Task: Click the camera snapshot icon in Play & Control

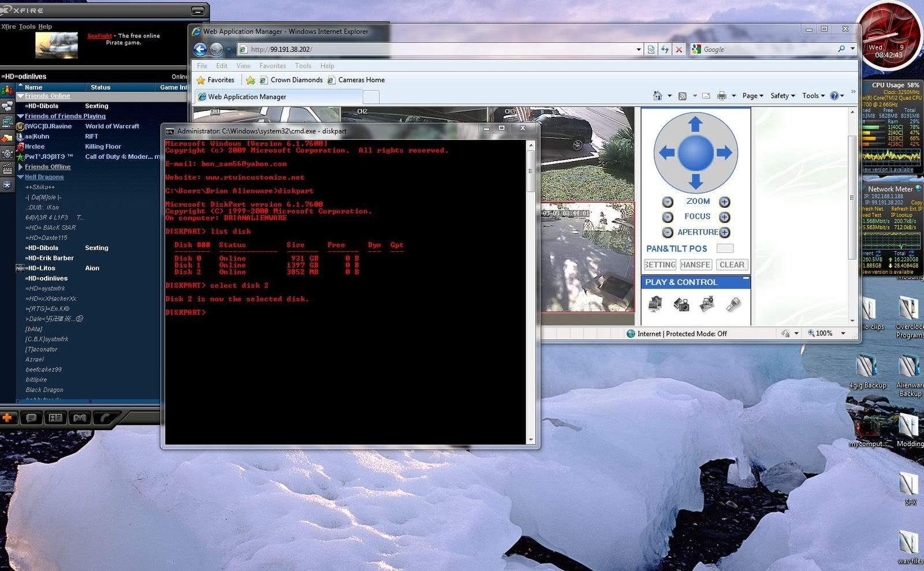Action: (681, 304)
